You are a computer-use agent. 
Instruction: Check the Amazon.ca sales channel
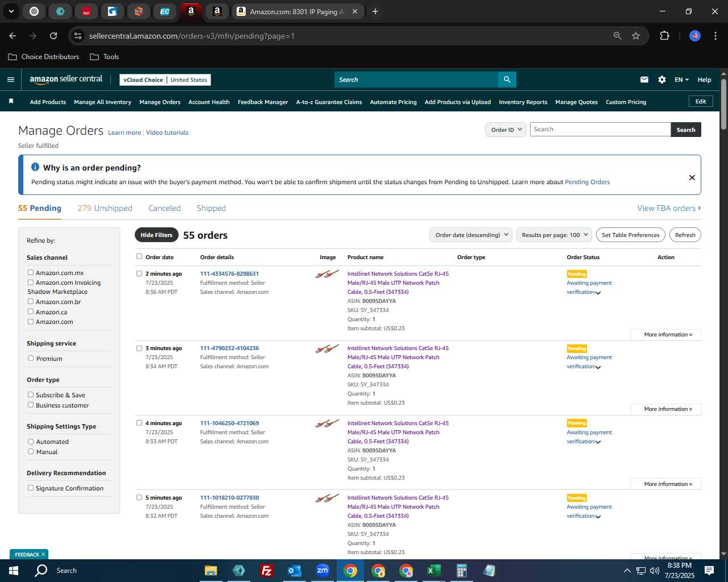tap(31, 311)
